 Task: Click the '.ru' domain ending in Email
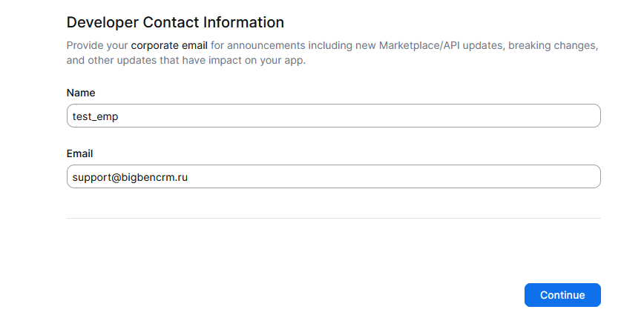click(x=180, y=177)
